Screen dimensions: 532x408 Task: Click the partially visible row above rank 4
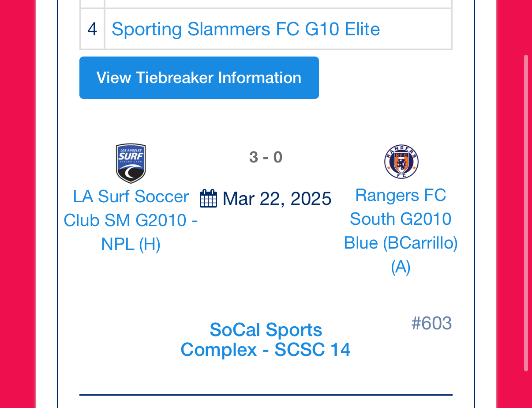pos(266,4)
